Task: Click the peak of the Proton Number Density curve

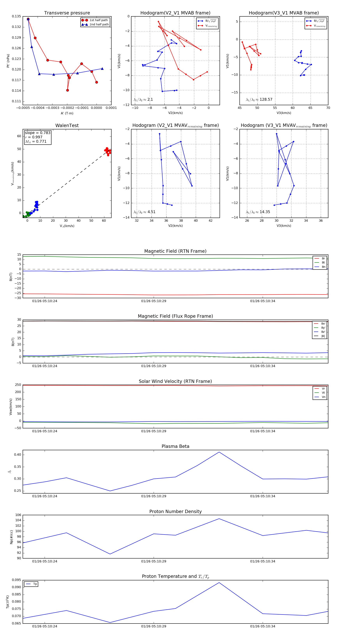Action: click(x=219, y=519)
